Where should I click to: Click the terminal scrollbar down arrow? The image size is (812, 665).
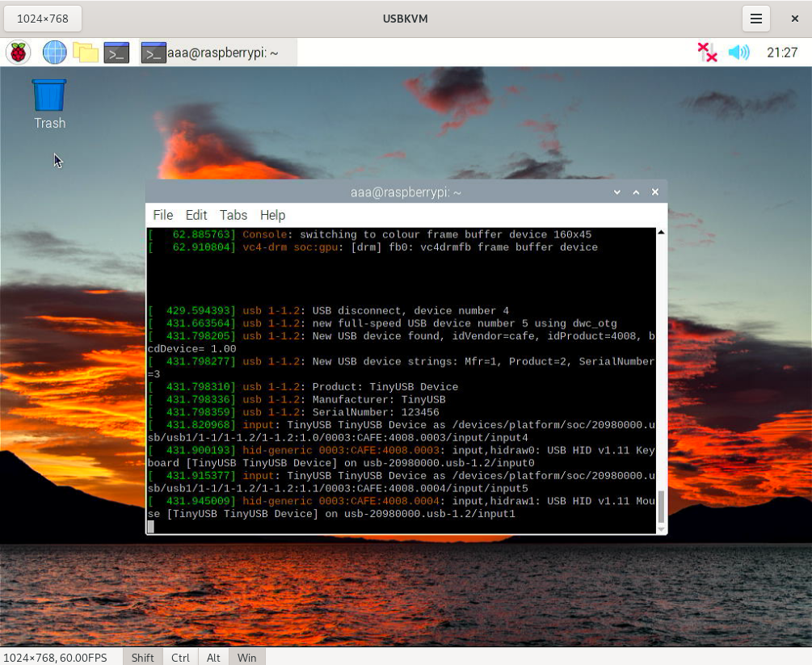tap(661, 528)
